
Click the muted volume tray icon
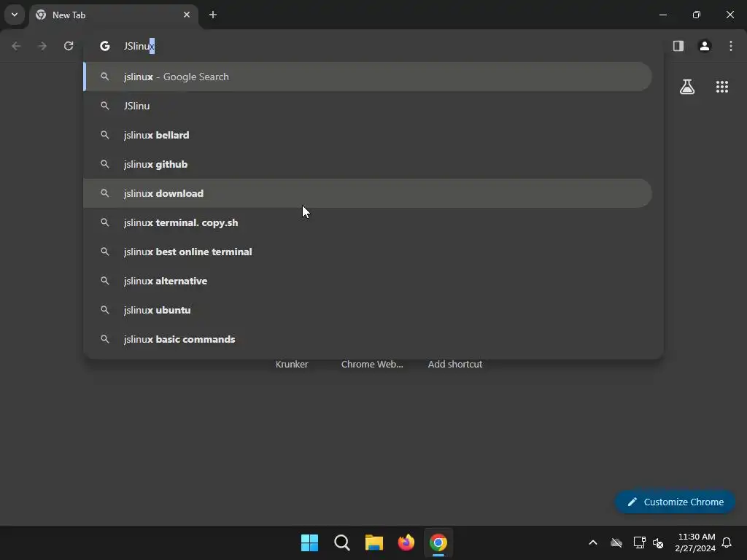coord(658,542)
